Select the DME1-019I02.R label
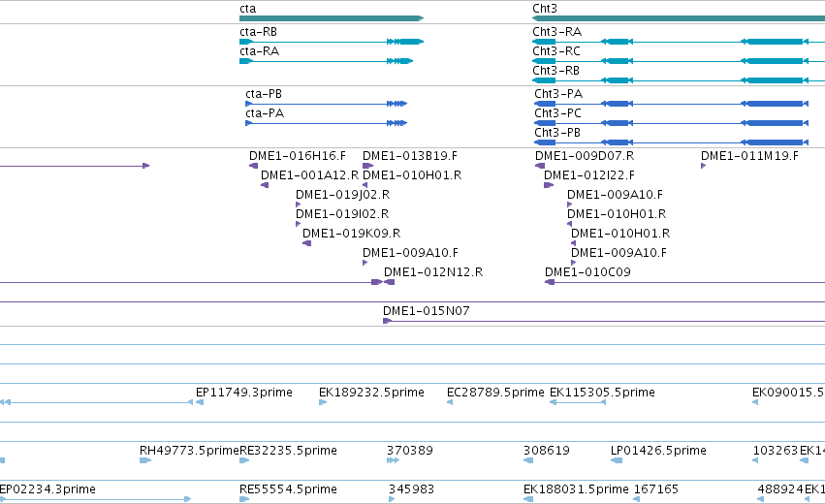825x504 pixels. tap(342, 214)
